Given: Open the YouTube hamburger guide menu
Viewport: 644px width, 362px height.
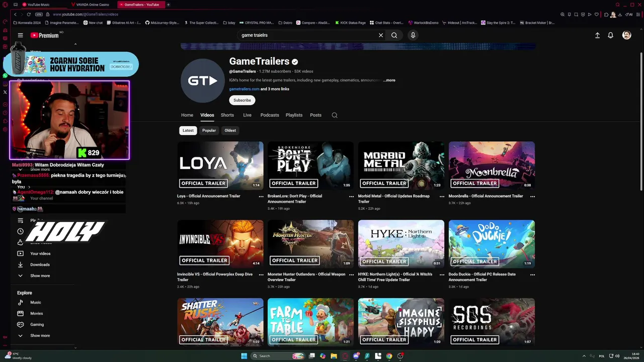Looking at the screenshot, I should [x=20, y=35].
